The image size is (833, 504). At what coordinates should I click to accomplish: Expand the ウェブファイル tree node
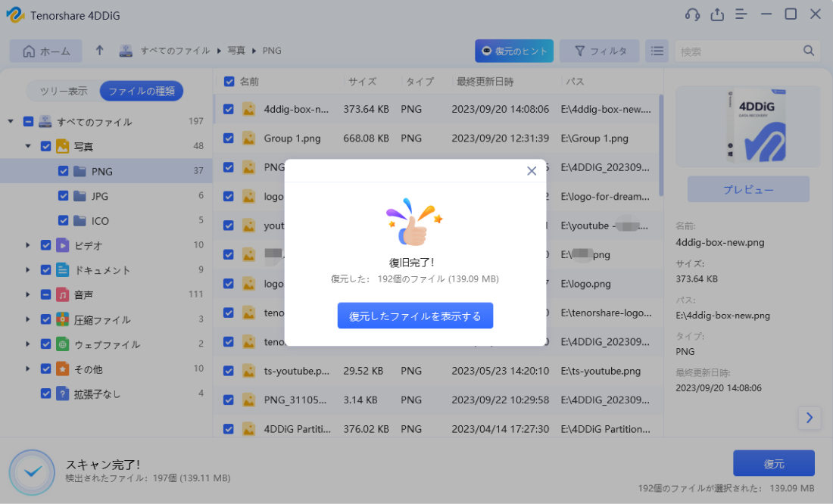28,344
